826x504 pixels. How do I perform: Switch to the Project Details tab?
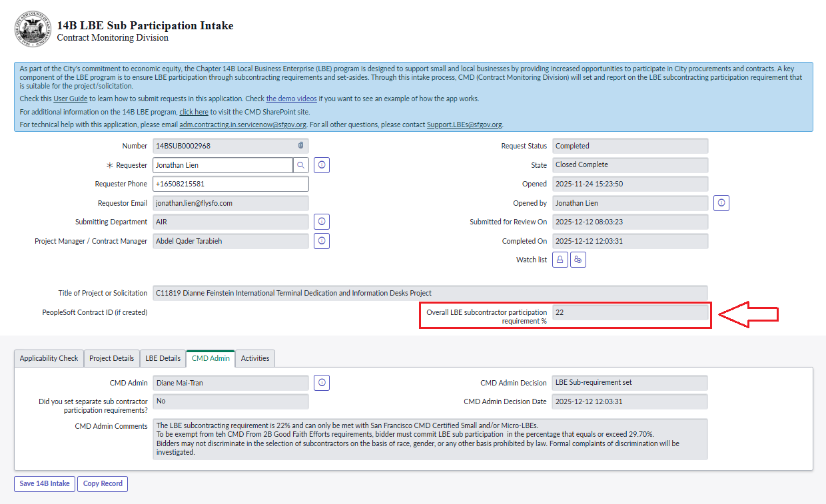pyautogui.click(x=111, y=358)
